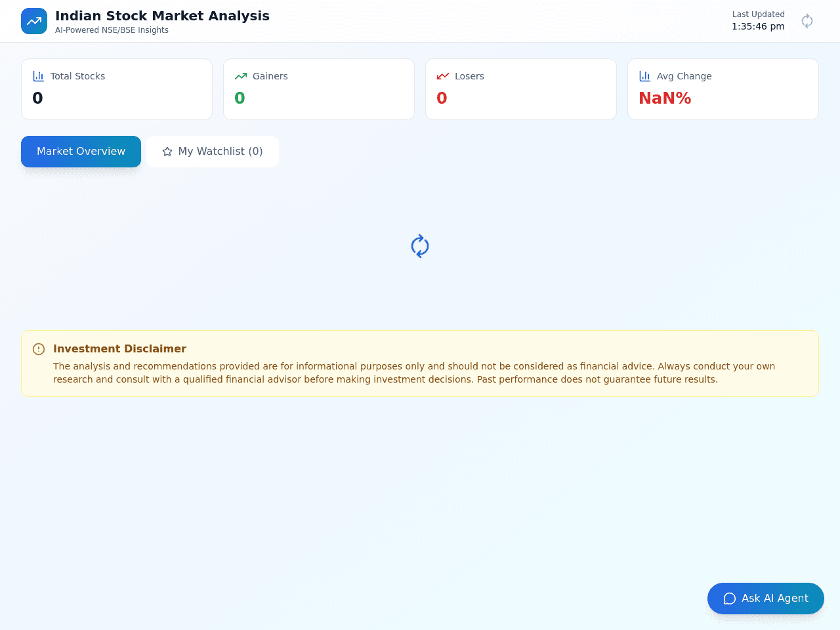
Task: Click the Last Updated label
Action: [759, 14]
